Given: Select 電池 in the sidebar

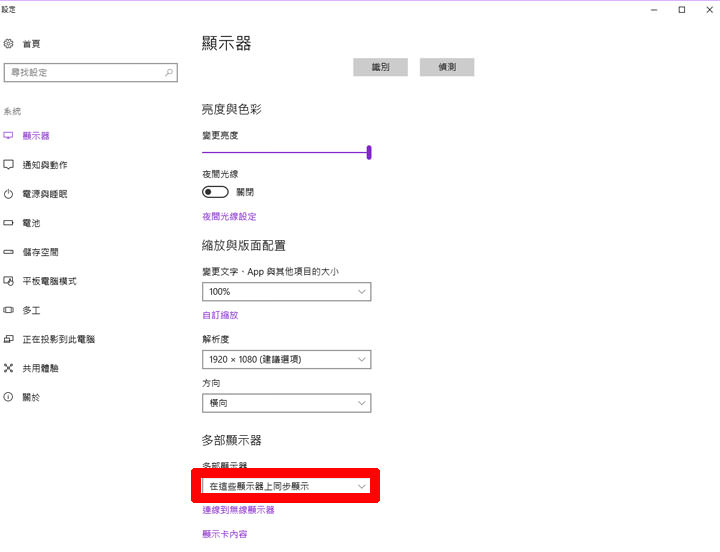Looking at the screenshot, I should tap(31, 223).
